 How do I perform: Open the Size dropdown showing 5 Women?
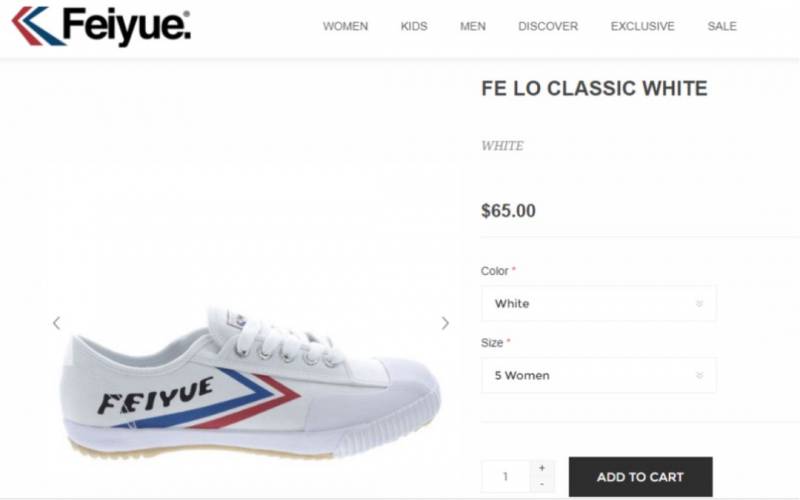[598, 375]
